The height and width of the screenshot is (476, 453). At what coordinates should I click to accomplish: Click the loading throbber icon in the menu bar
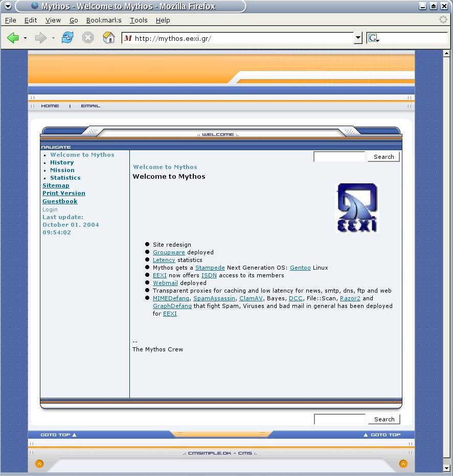[443, 20]
